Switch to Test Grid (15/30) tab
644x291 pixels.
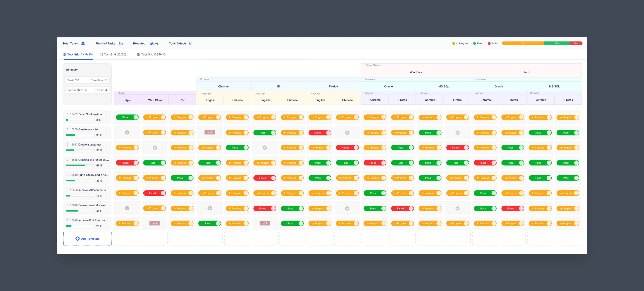113,54
